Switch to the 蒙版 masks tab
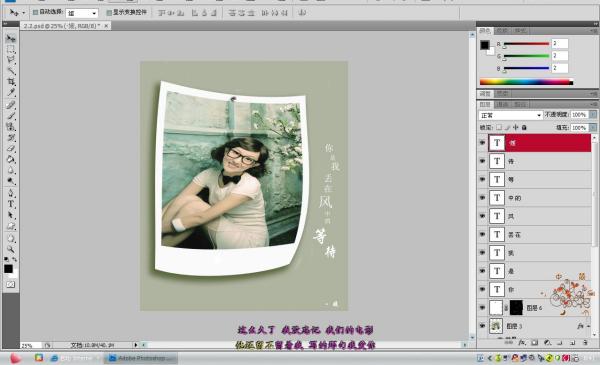This screenshot has height=365, width=600. click(502, 94)
